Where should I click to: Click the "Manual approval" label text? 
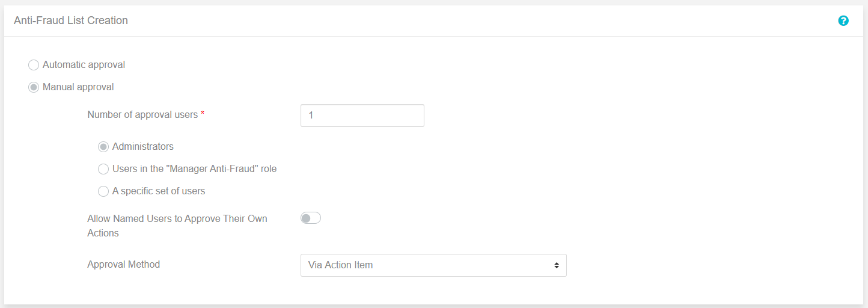[x=78, y=87]
